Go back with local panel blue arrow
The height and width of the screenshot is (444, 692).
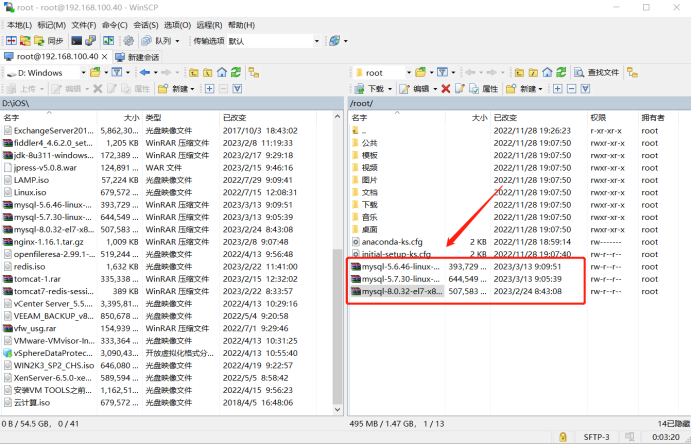pos(145,72)
